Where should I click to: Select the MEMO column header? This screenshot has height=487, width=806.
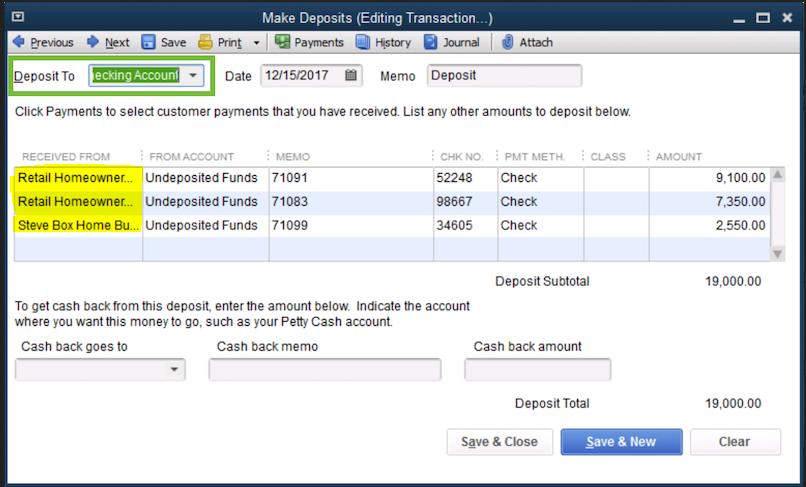click(292, 156)
